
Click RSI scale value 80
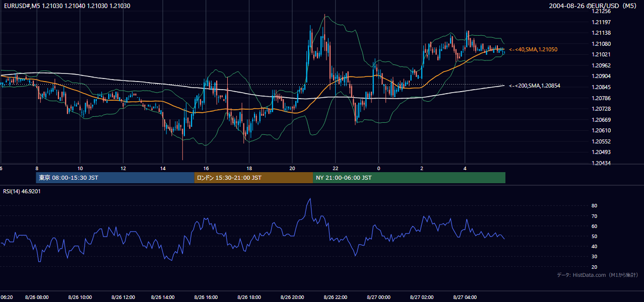[x=595, y=206]
